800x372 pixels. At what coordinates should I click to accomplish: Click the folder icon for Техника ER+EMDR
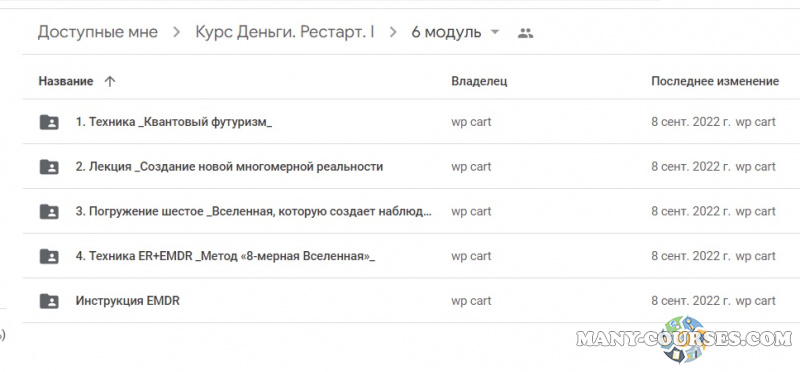tap(49, 256)
